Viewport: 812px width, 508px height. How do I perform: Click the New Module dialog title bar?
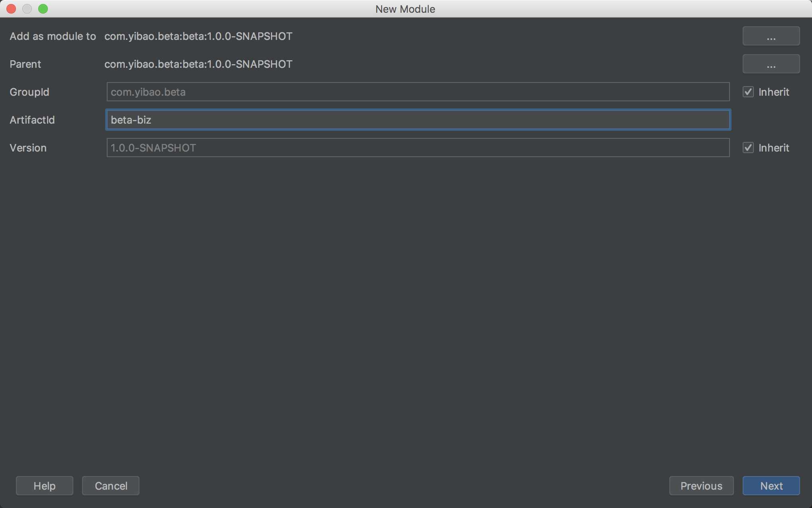coord(406,8)
